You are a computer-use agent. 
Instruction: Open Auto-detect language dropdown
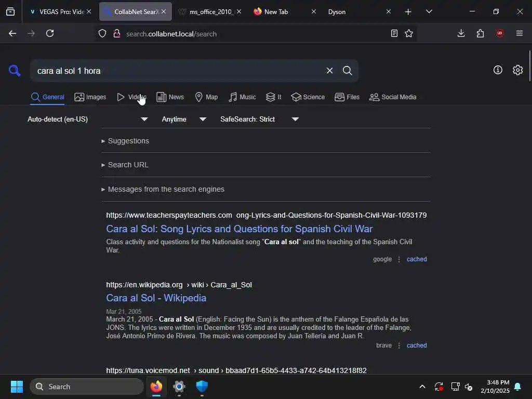click(x=87, y=119)
